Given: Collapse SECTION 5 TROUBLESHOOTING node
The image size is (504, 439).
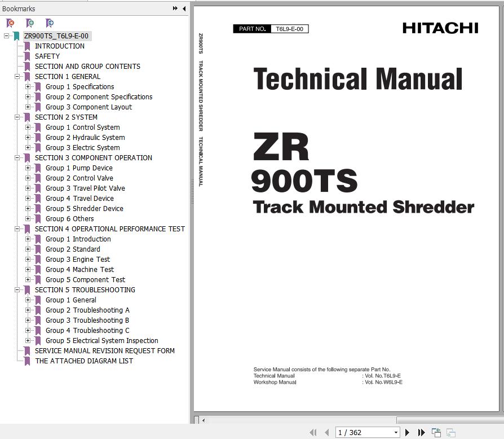Looking at the screenshot, I should tap(17, 290).
